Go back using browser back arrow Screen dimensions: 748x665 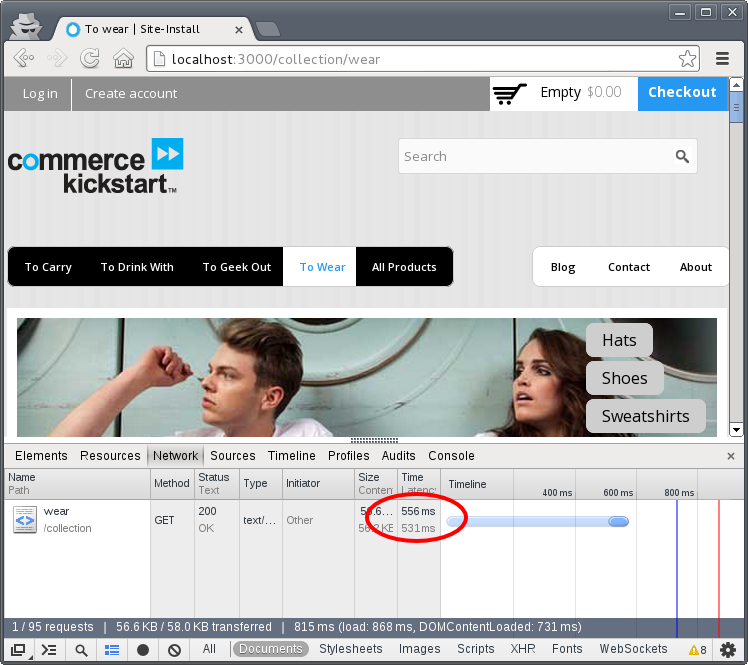coord(24,58)
